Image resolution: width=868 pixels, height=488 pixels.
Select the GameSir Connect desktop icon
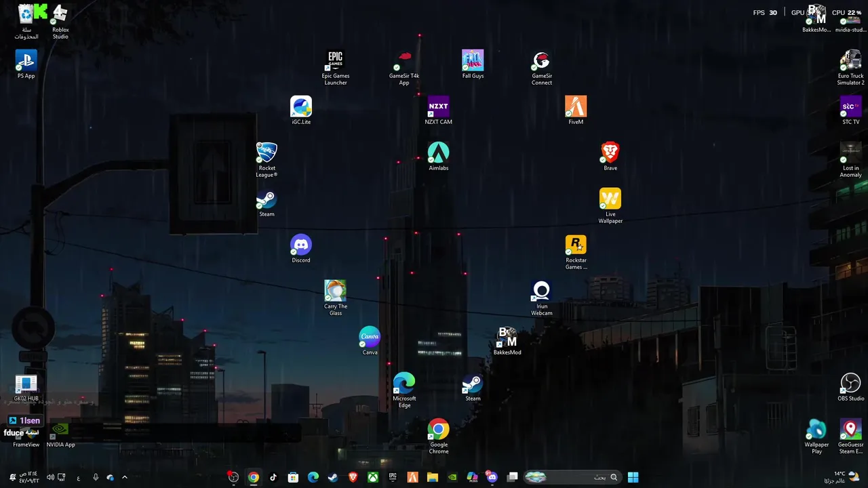541,67
